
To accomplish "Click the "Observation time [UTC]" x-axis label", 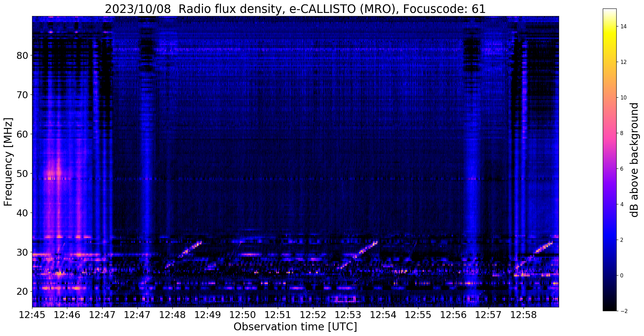I will [x=295, y=327].
